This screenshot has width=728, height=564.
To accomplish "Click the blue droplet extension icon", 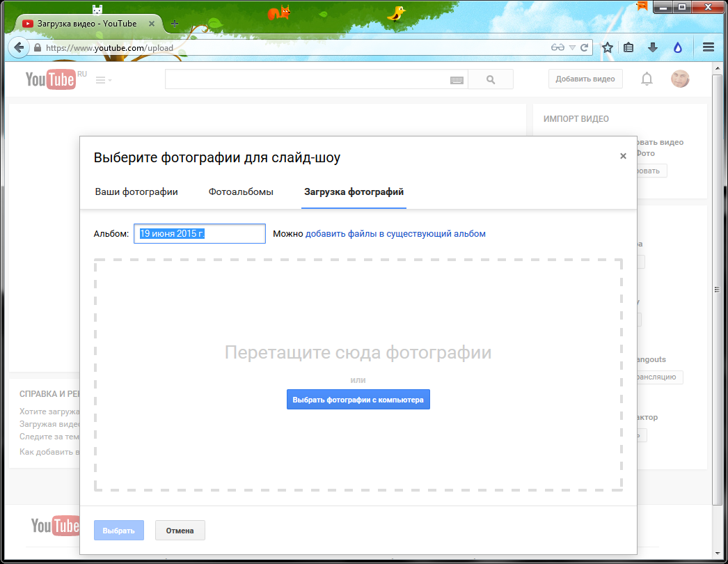I will 678,47.
